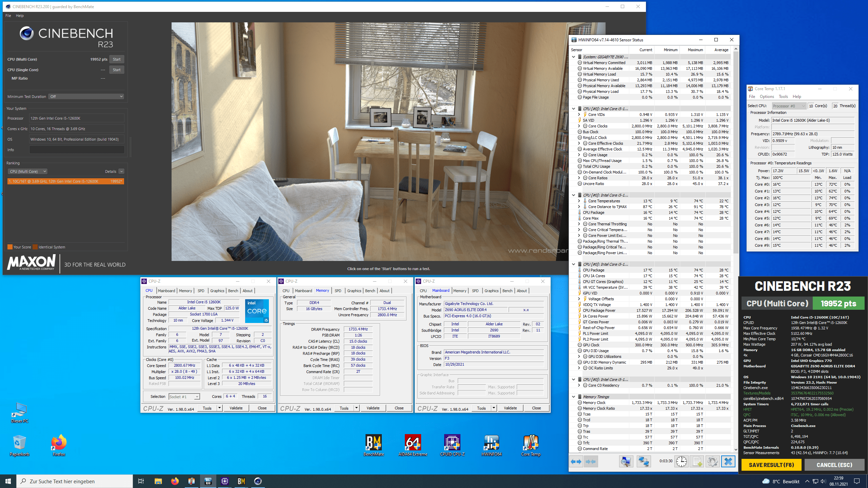
Task: Expand the Core Clocks sensor row
Action: click(579, 126)
